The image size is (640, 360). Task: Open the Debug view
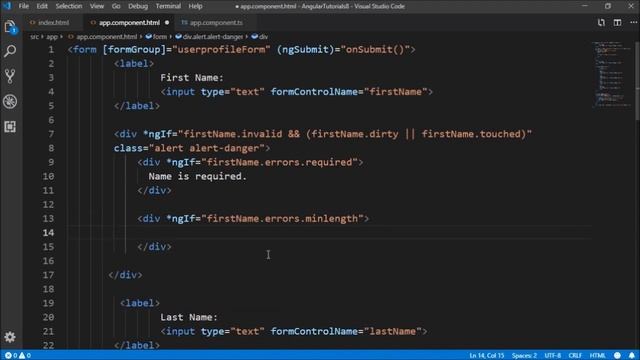click(10, 102)
